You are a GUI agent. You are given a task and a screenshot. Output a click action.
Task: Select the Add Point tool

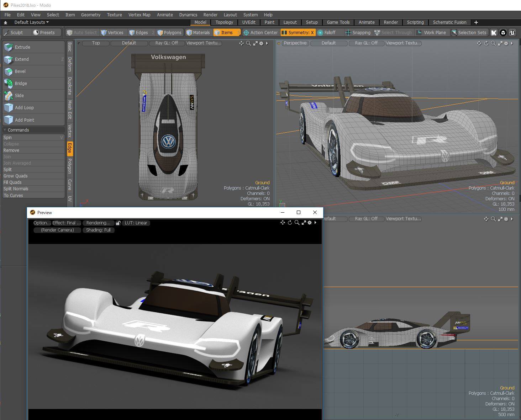tap(33, 120)
